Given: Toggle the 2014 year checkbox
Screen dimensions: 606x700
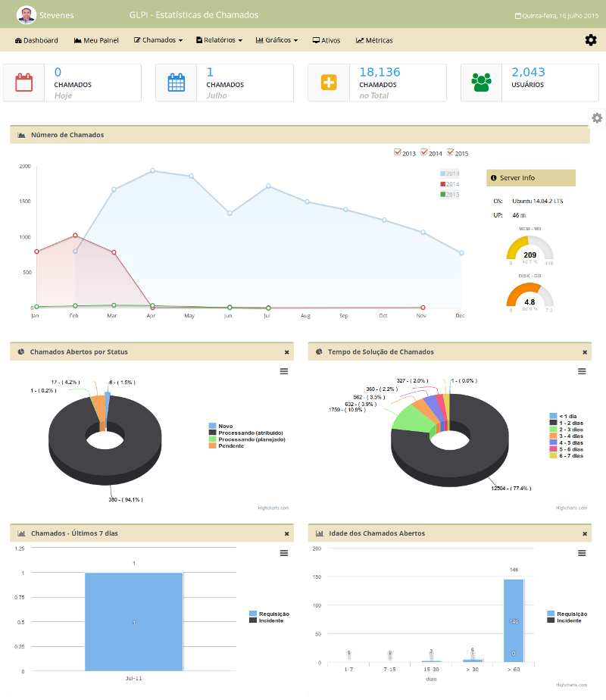Looking at the screenshot, I should click(424, 152).
